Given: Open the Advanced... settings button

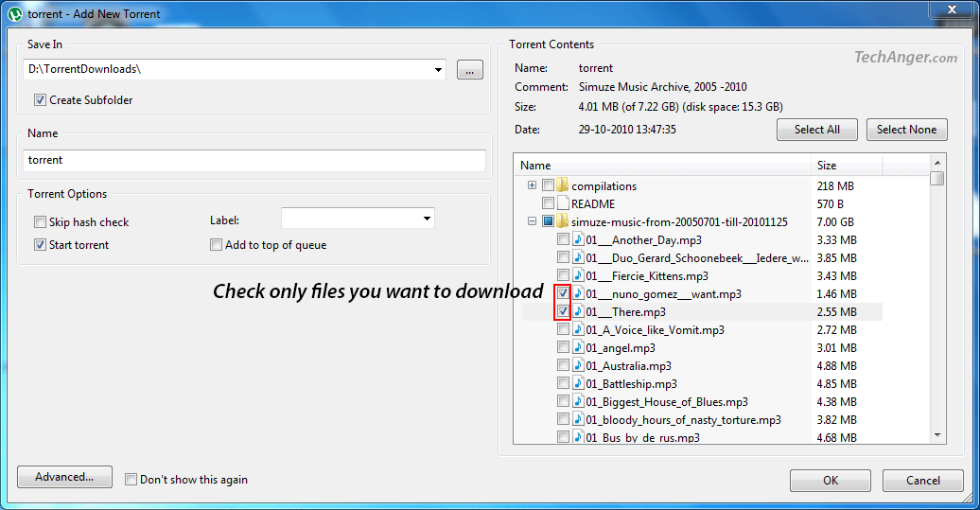Looking at the screenshot, I should pos(64,478).
